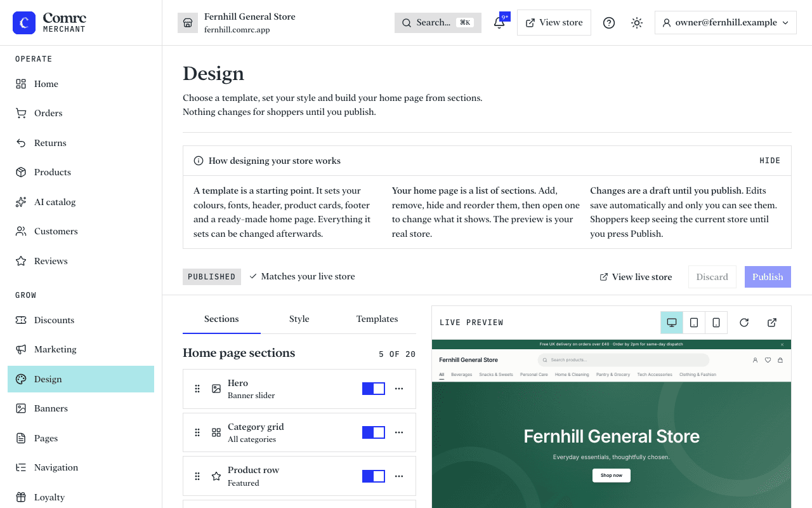Click the account icon in store preview
Viewport: 812px width, 508px height.
coord(755,360)
